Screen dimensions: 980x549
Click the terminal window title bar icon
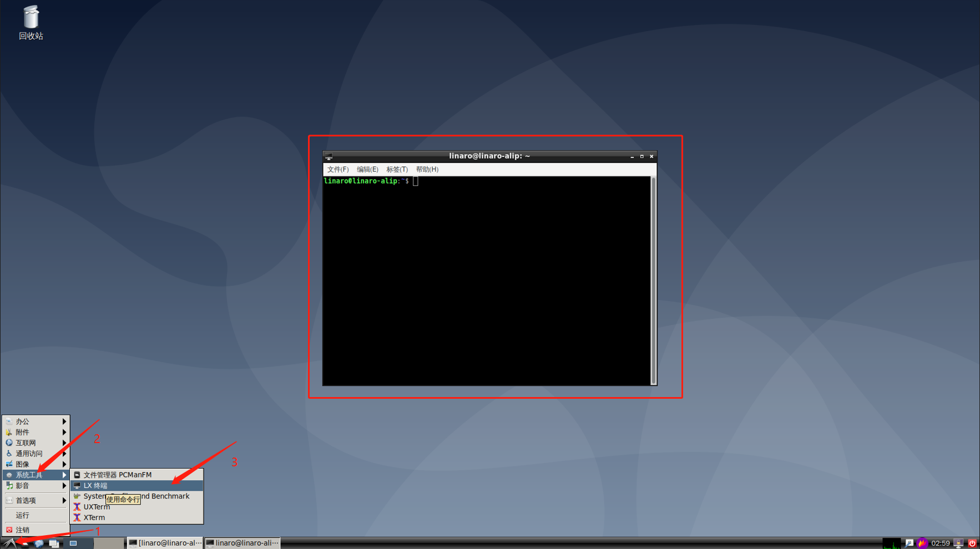(329, 156)
